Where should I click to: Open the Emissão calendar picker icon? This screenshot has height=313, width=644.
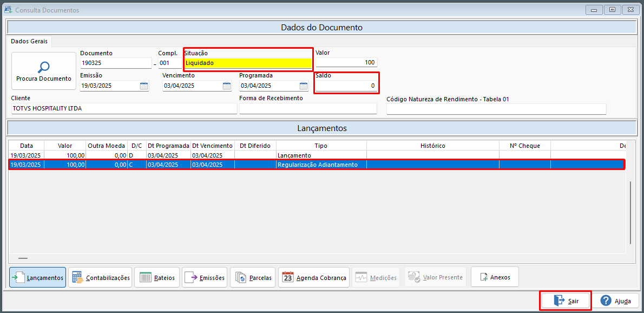pos(144,86)
